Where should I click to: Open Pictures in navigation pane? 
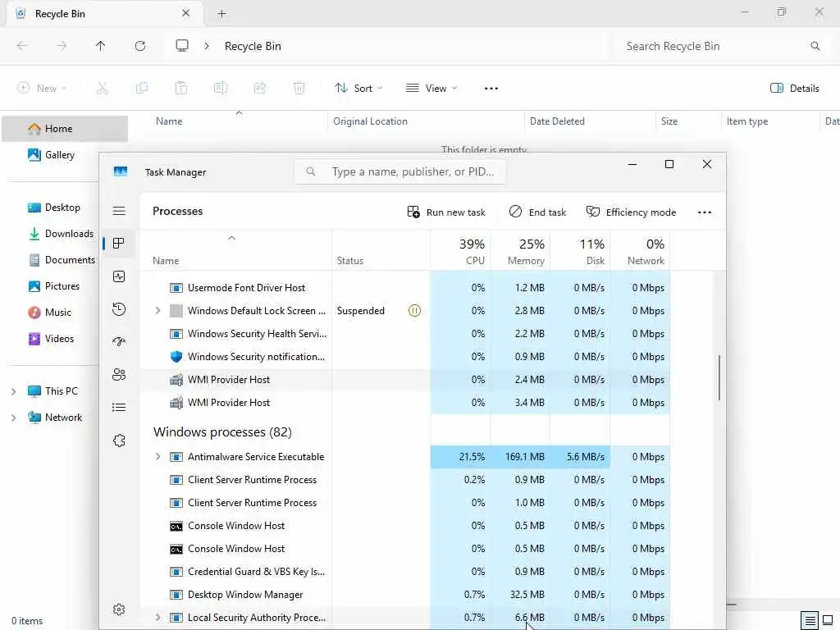coord(53,286)
